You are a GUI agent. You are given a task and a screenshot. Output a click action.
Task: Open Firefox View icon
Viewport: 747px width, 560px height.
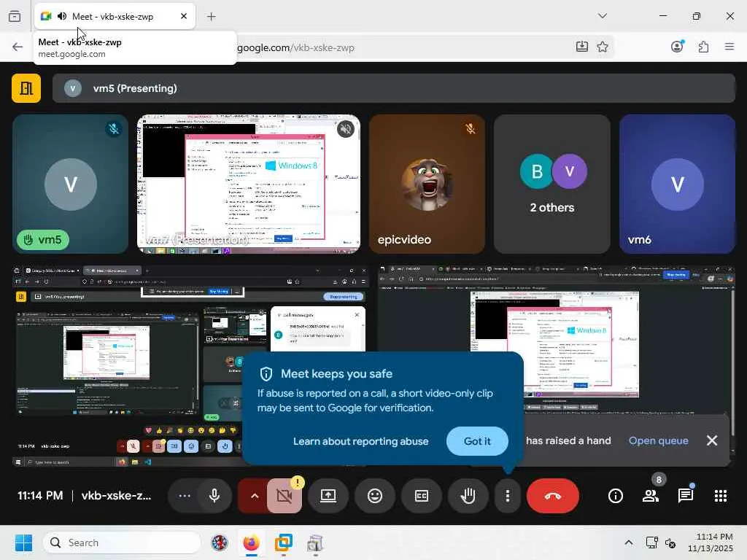(15, 17)
